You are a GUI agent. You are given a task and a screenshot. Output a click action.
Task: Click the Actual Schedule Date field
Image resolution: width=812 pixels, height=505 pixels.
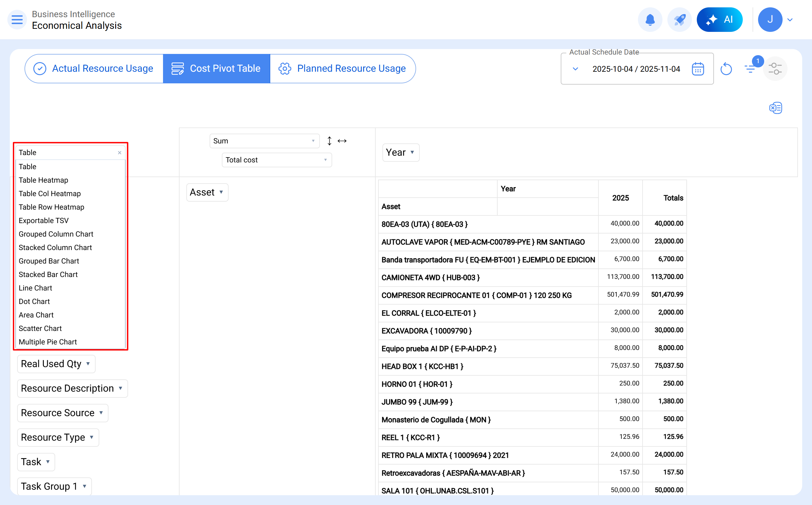coord(636,69)
